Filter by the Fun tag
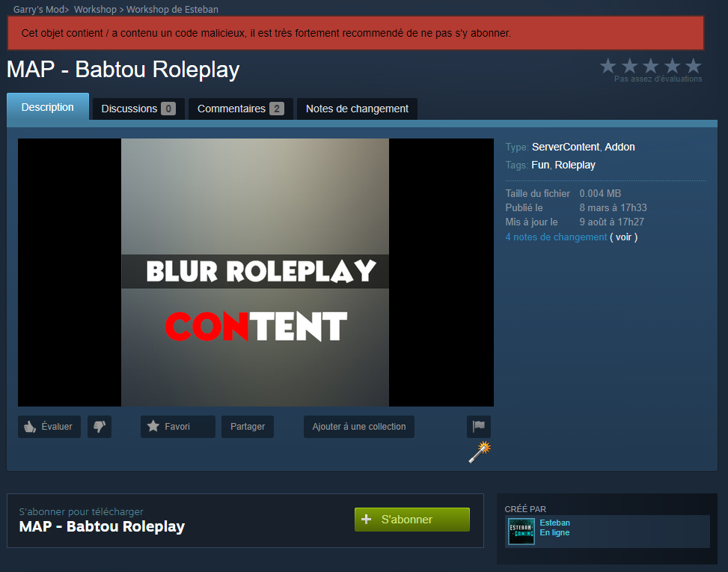 [x=540, y=165]
